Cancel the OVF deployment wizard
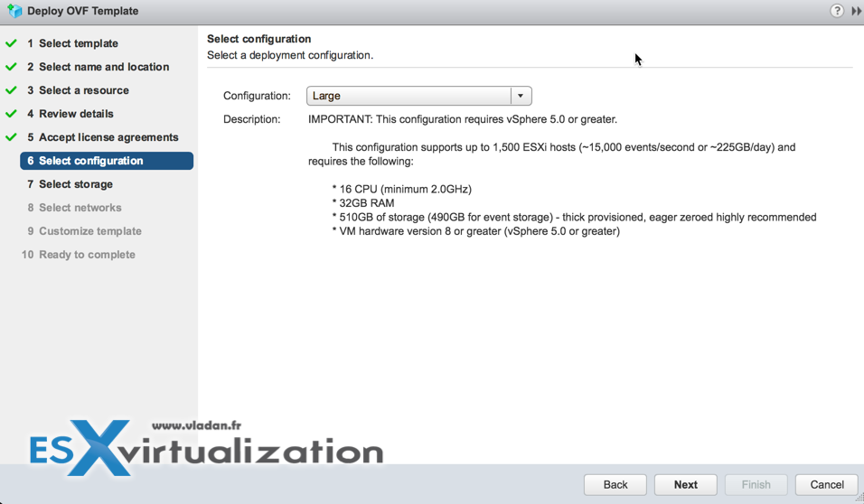Image resolution: width=864 pixels, height=504 pixels. (827, 485)
